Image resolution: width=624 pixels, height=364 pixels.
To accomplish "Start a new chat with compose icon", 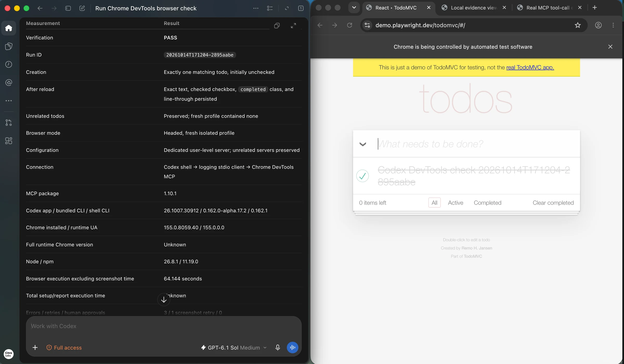I will pos(82,8).
